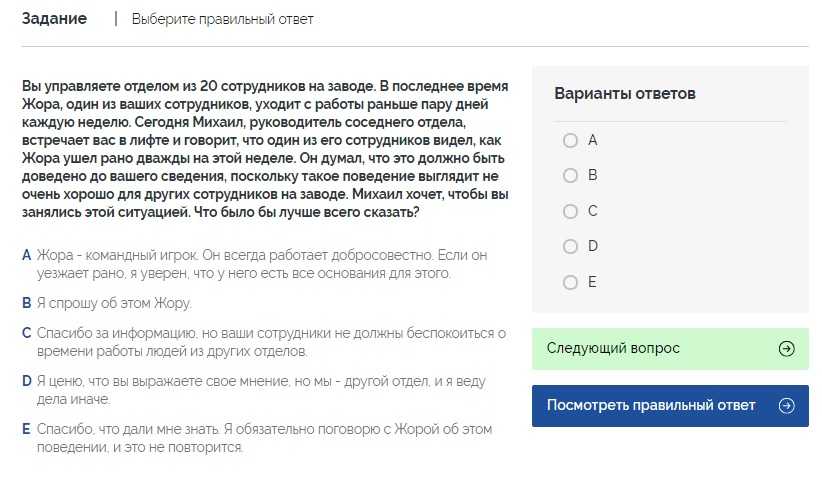
Task: Click the 'Задание' header label
Action: click(x=54, y=19)
